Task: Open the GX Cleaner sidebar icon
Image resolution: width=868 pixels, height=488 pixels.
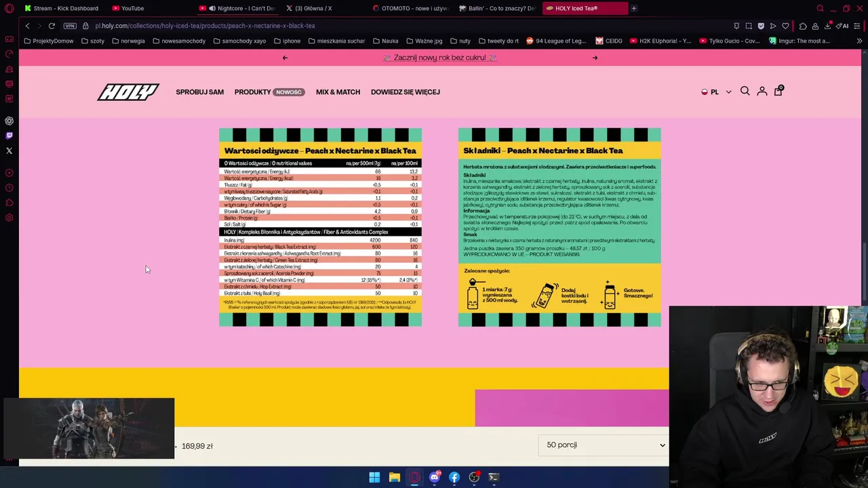Action: (9, 69)
